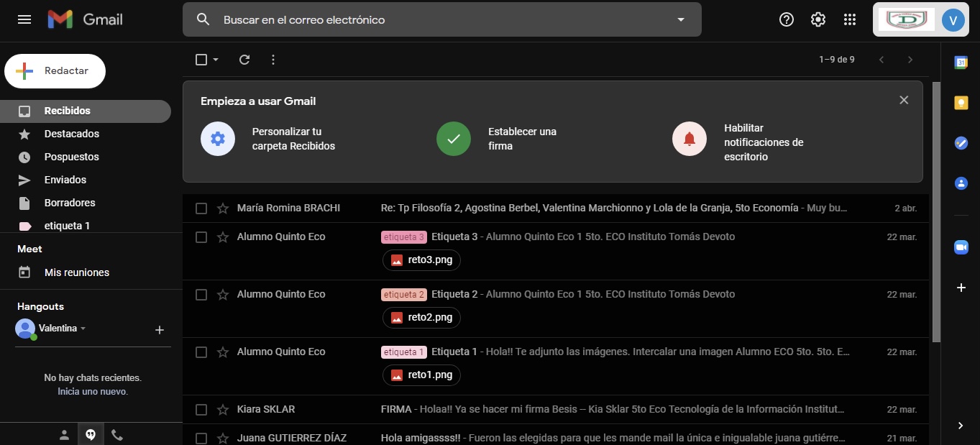Expand the select-all dropdown arrow
This screenshot has height=445, width=980.
pos(216,60)
